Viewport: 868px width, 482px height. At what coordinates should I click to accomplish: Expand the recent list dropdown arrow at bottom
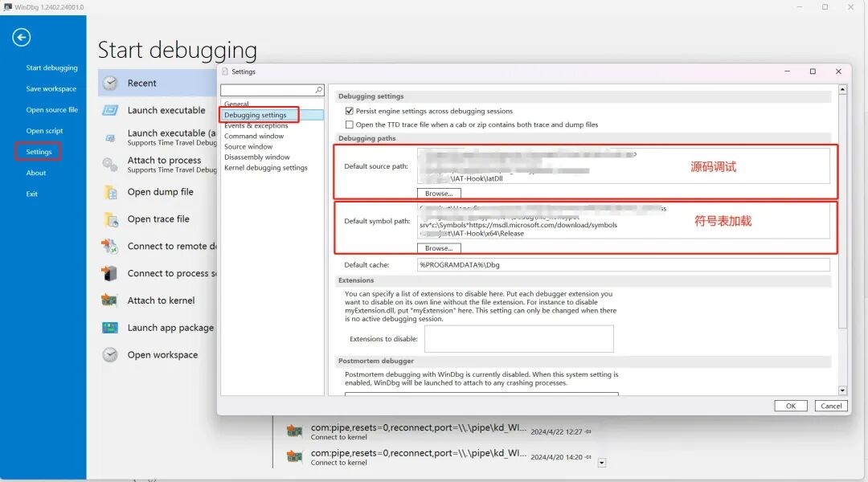pos(602,463)
